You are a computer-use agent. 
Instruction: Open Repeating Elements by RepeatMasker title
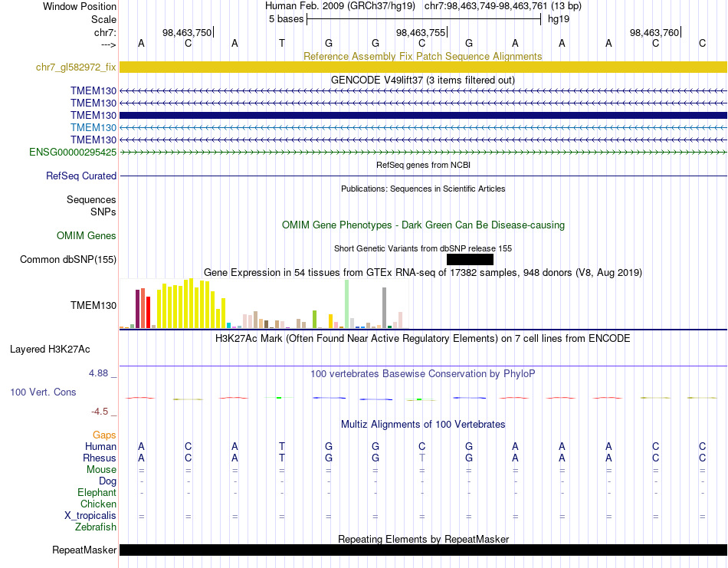[x=423, y=539]
